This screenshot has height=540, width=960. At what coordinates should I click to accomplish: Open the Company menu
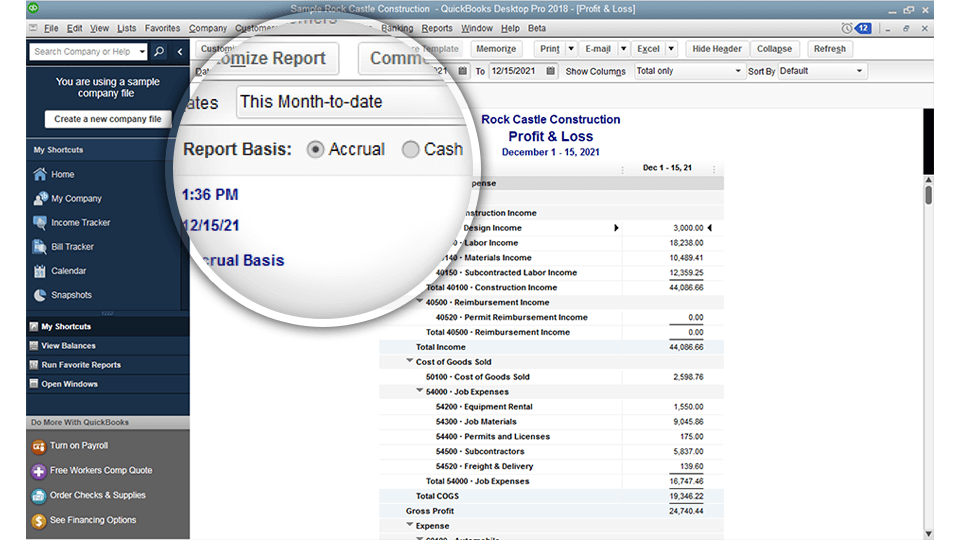point(208,28)
